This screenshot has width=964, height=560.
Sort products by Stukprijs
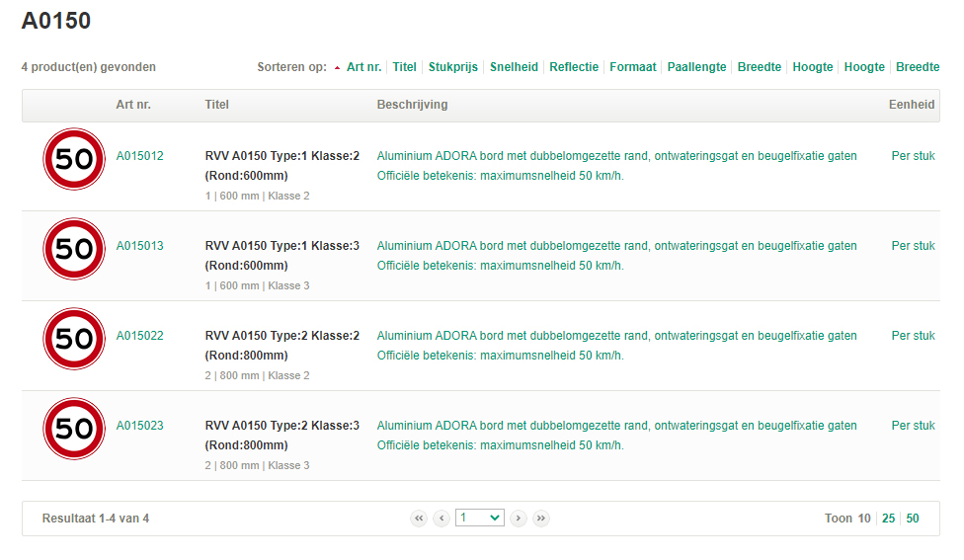pos(453,67)
